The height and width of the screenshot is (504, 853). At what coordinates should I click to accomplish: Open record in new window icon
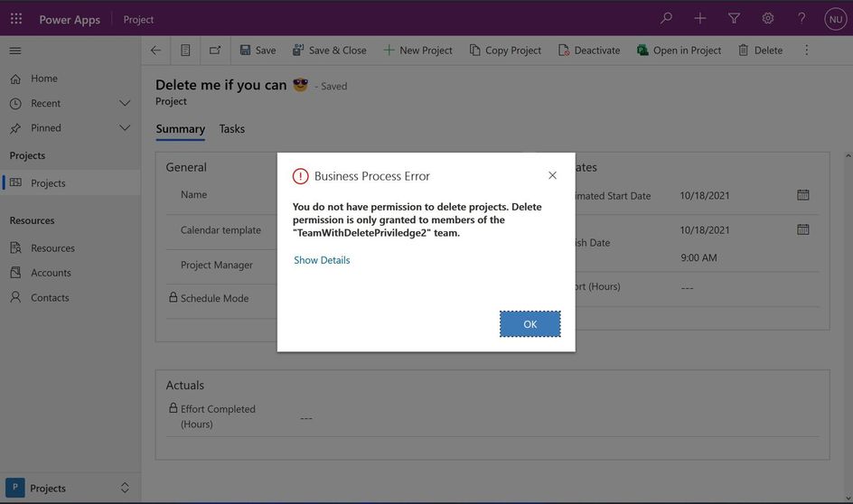pos(215,50)
